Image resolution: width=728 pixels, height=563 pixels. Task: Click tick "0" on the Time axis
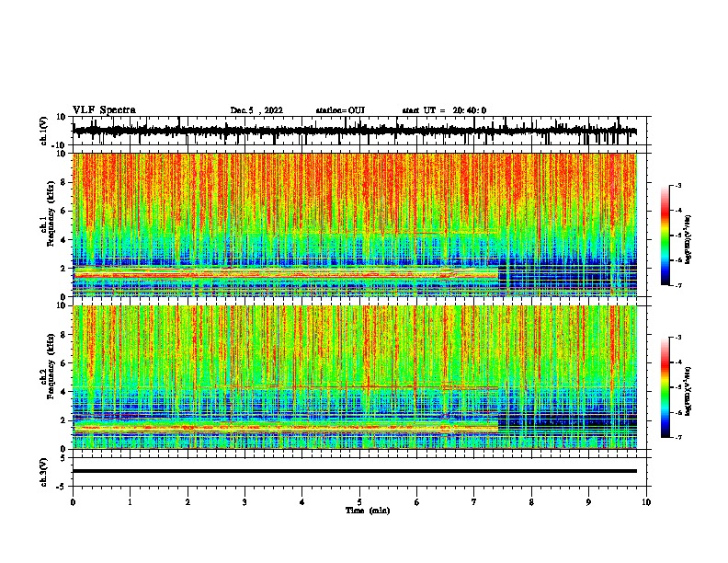coord(73,502)
